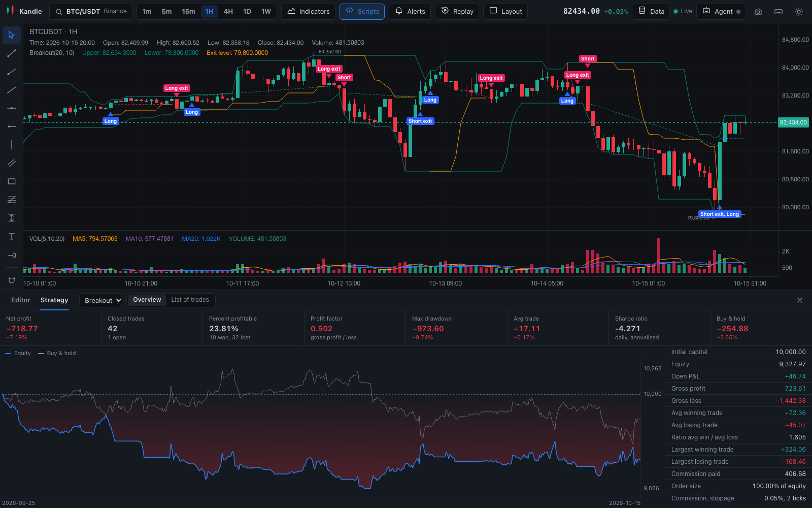This screenshot has width=812, height=508.
Task: Select the extended line tool
Action: (x=12, y=90)
